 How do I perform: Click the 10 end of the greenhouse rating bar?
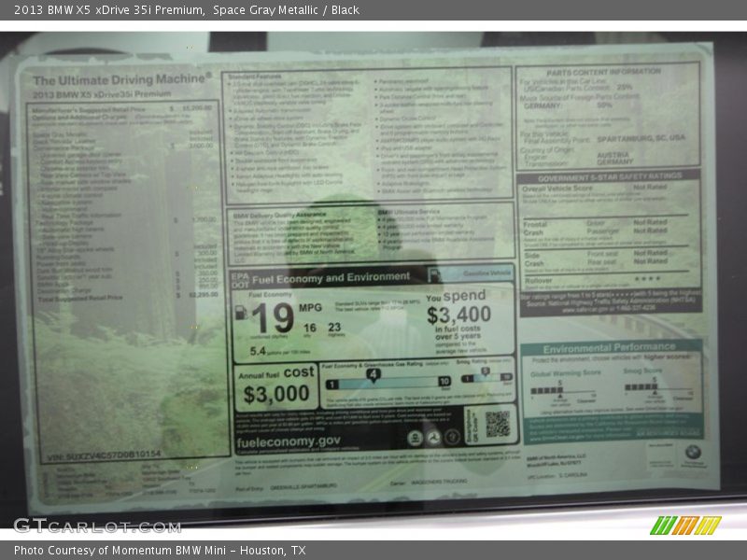tap(444, 382)
